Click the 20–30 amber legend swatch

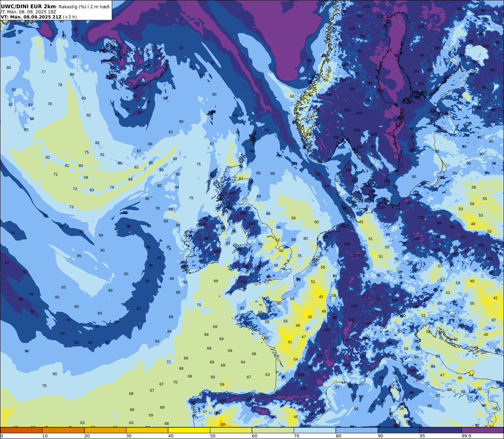coord(105,430)
